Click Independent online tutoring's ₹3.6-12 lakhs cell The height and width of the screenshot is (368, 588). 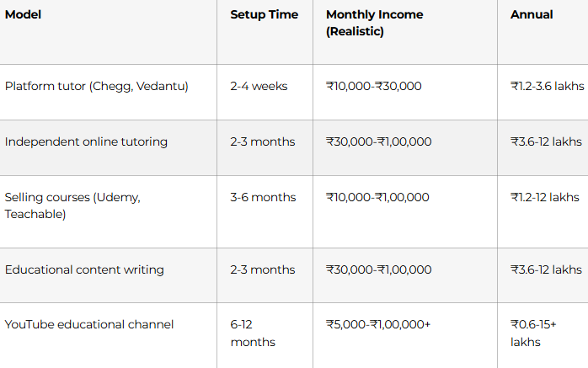click(x=546, y=141)
